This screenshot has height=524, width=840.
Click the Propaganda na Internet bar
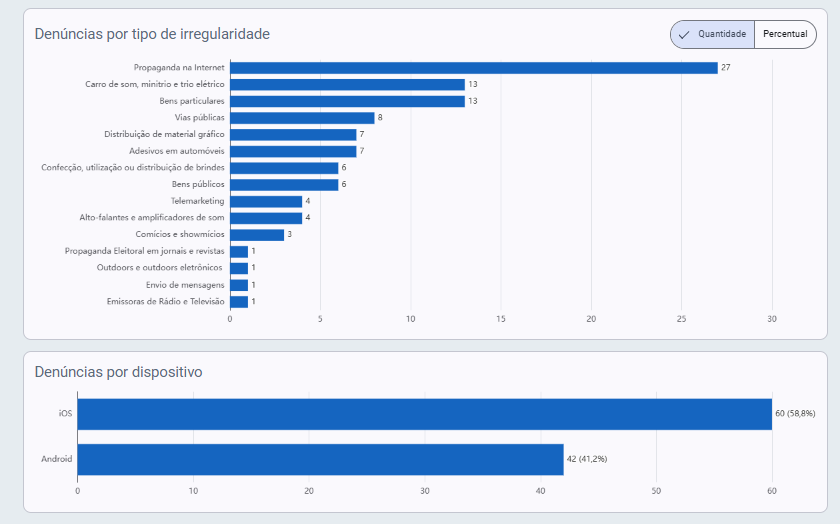click(x=474, y=68)
